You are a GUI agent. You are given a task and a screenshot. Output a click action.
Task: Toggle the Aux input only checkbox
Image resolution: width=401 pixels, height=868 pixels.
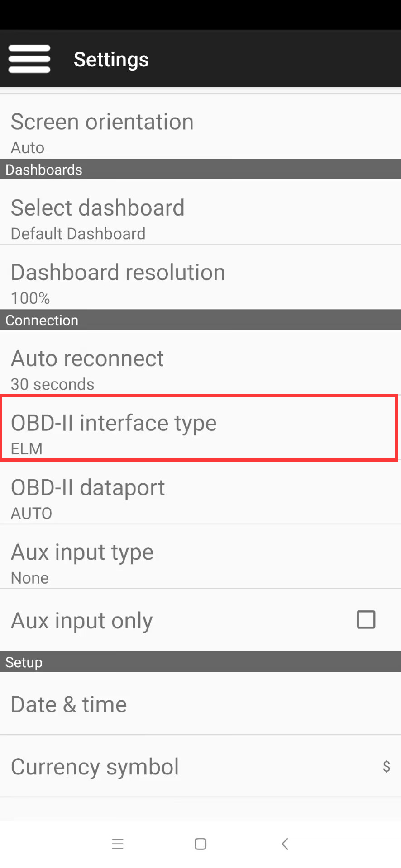366,620
